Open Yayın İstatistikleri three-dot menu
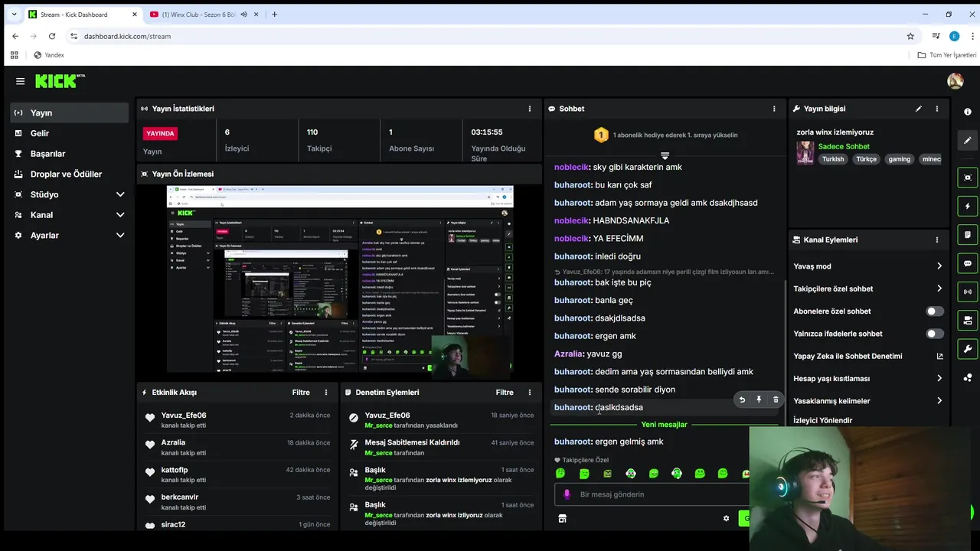Screen dimensions: 980x551 (x=529, y=109)
